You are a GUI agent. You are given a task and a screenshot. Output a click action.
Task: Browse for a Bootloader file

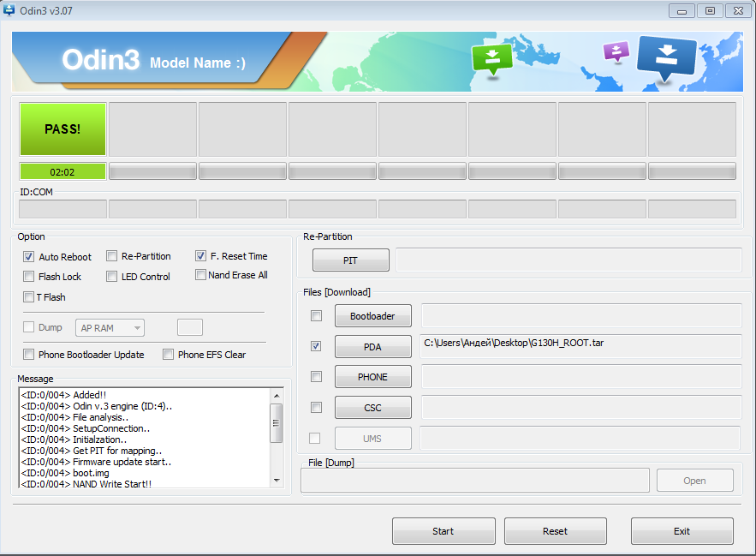(372, 316)
